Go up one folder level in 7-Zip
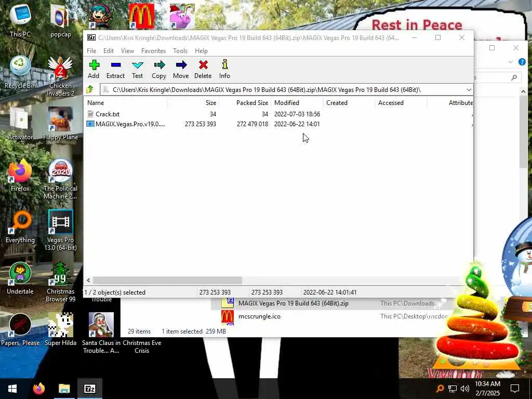Screen dimensions: 532x399 tap(90, 89)
